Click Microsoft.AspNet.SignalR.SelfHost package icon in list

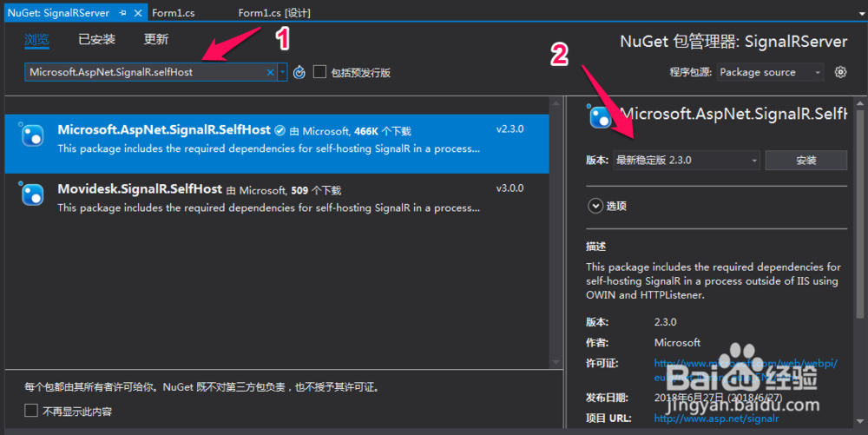click(32, 135)
